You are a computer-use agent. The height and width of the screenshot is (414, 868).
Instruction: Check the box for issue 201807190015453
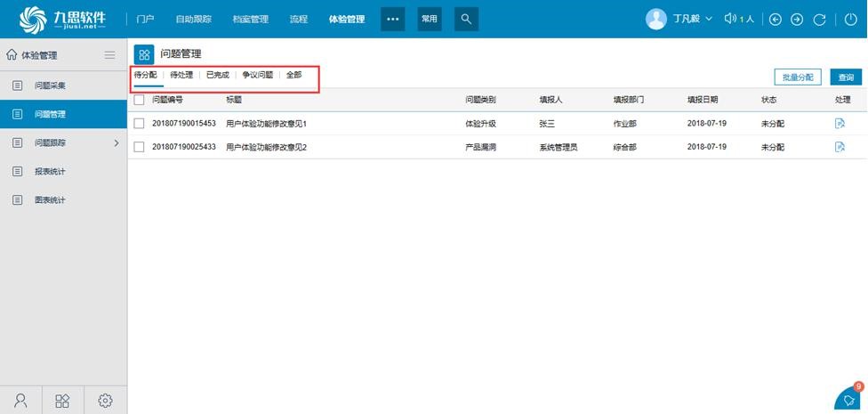(x=139, y=124)
